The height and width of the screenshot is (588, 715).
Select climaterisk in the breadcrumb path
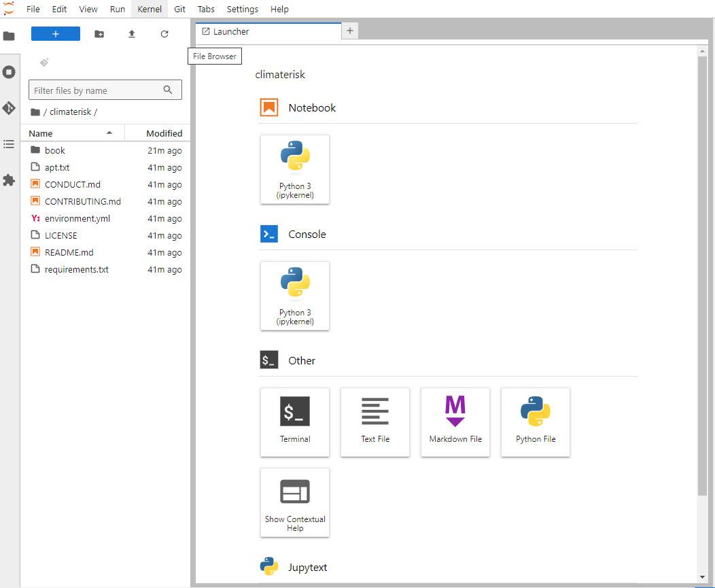(70, 111)
